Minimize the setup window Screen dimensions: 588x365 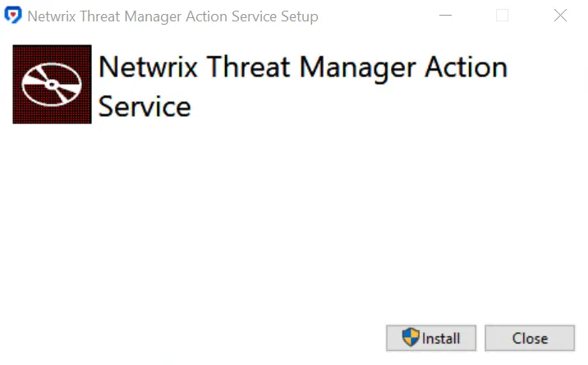click(445, 16)
